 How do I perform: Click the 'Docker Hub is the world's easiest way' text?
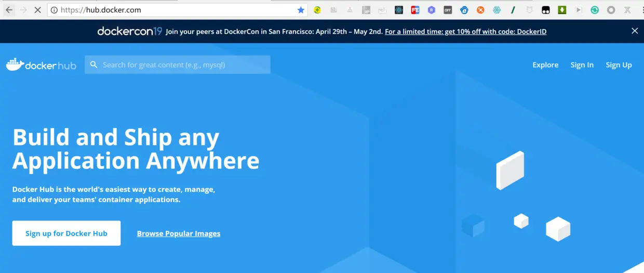click(x=114, y=194)
